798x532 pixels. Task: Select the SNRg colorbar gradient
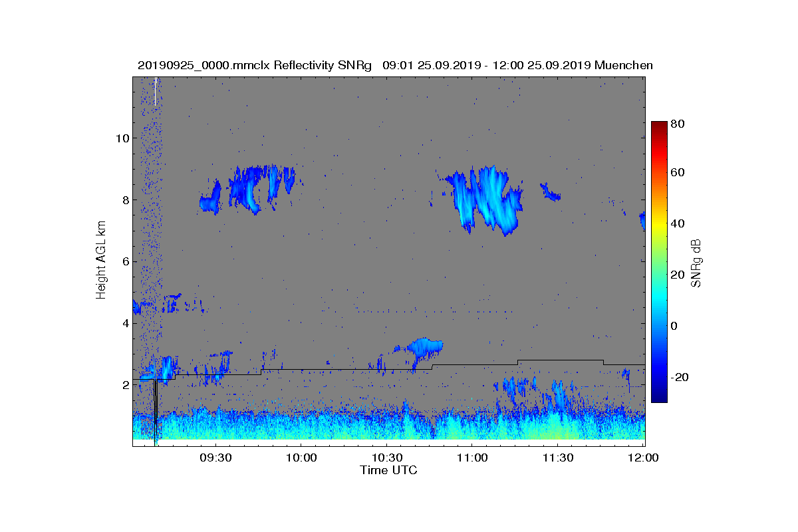pos(659,262)
